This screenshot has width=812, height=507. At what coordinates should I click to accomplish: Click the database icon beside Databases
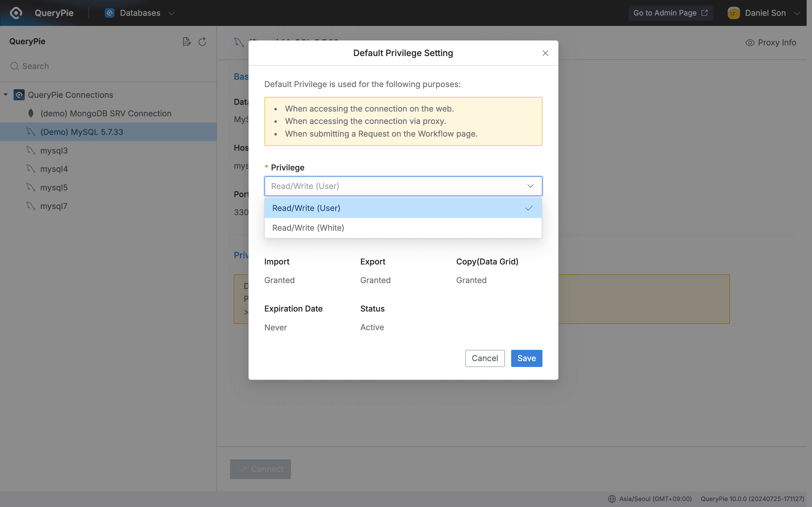coord(110,13)
